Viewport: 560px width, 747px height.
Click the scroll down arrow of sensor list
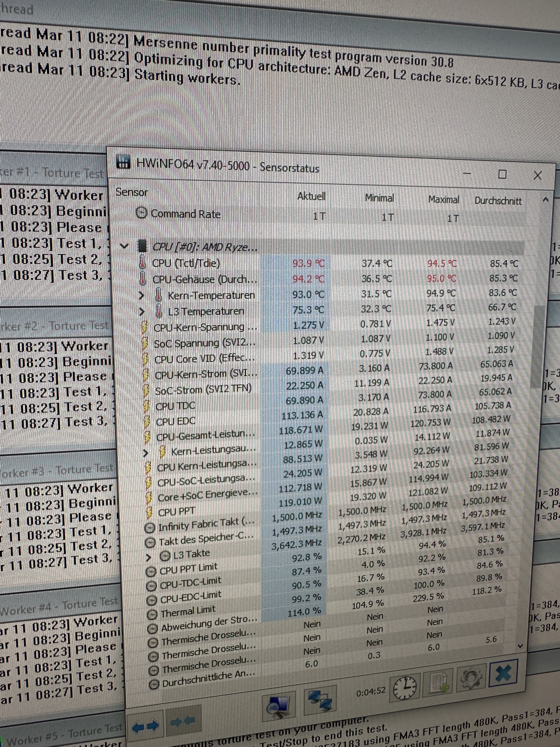click(520, 646)
